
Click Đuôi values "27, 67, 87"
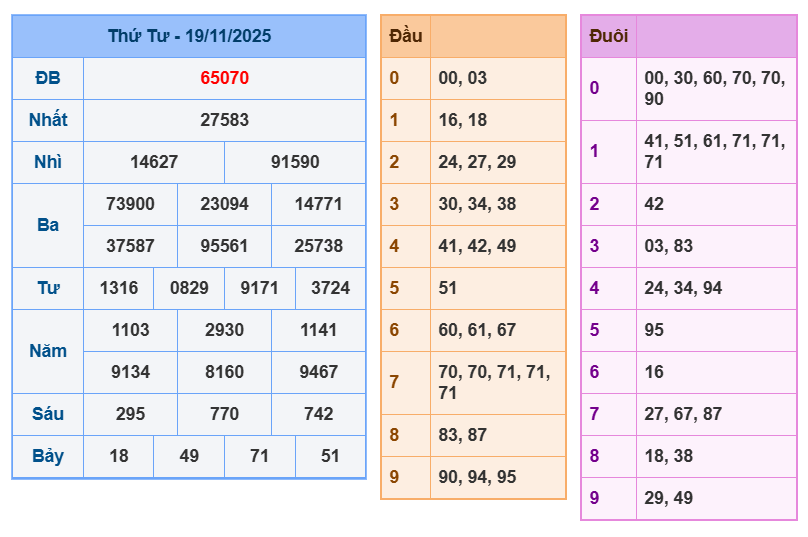tap(683, 414)
